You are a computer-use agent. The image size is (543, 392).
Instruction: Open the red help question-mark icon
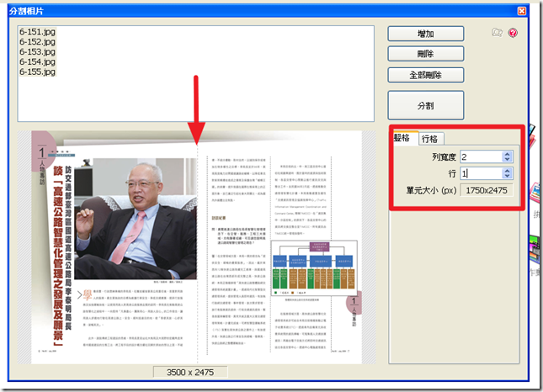[x=513, y=33]
